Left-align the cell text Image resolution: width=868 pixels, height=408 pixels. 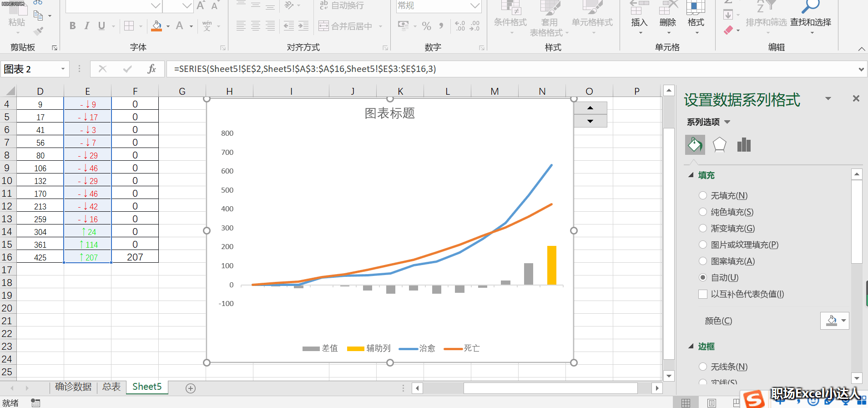pyautogui.click(x=241, y=26)
